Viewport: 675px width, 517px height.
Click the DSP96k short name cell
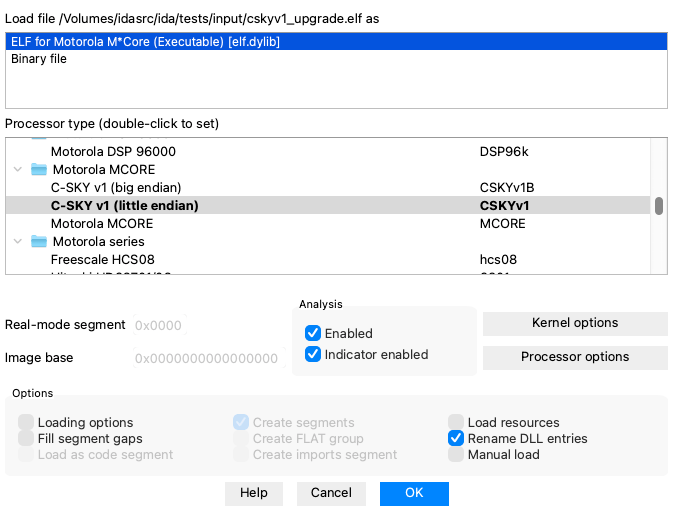504,152
